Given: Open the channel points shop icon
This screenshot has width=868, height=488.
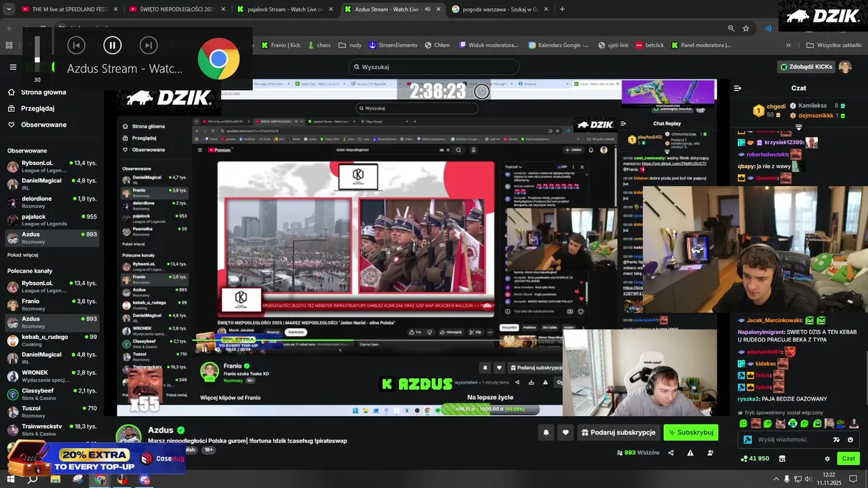Looking at the screenshot, I should click(782, 459).
